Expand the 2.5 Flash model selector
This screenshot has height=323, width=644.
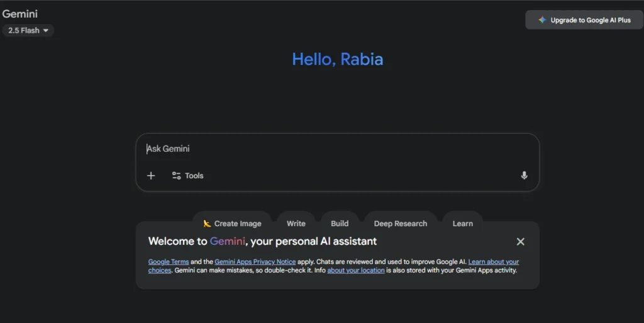point(28,30)
